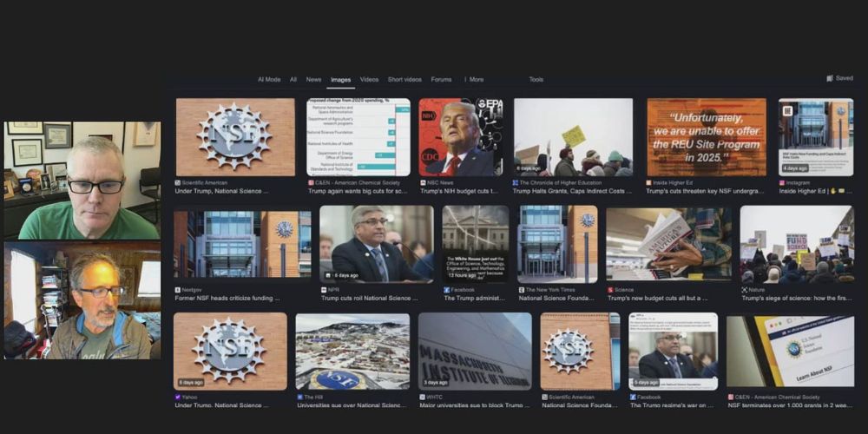Open 'Trump cuts roil National Science' link
Image resolution: width=868 pixels, height=434 pixels.
coord(370,298)
